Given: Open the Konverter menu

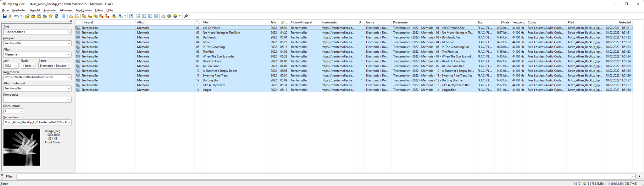Looking at the screenshot, I should point(50,10).
